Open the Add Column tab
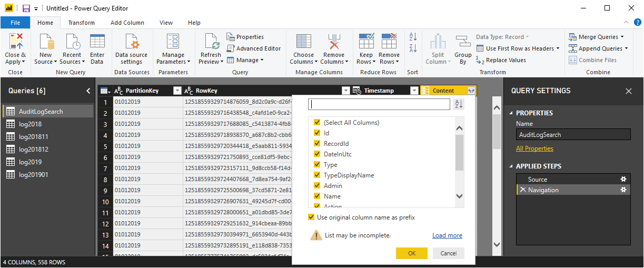This screenshot has width=644, height=268. pyautogui.click(x=127, y=23)
